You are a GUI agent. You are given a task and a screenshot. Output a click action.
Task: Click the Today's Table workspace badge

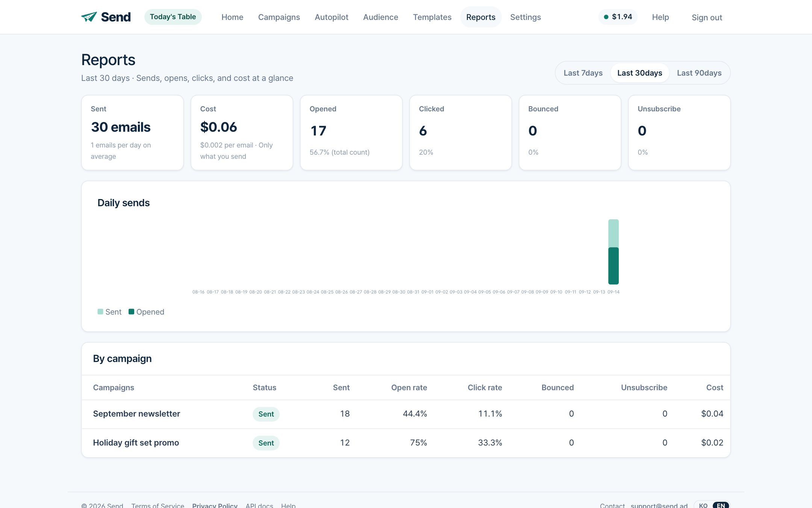tap(173, 17)
